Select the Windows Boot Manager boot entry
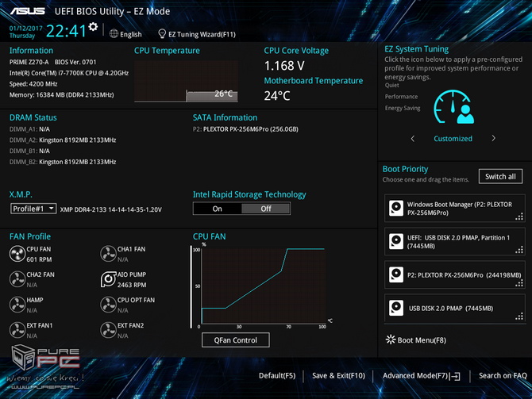The height and width of the screenshot is (399, 532). pyautogui.click(x=455, y=208)
